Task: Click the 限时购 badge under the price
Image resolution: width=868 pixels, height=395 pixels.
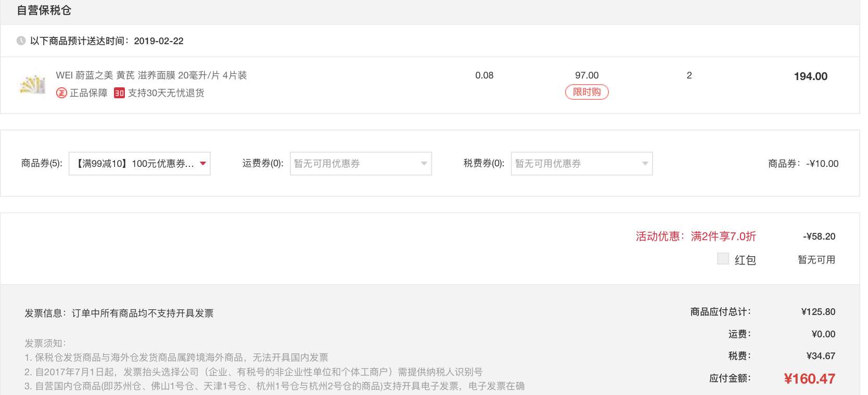Action: (586, 92)
